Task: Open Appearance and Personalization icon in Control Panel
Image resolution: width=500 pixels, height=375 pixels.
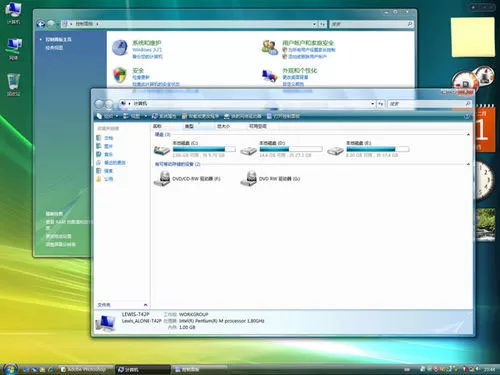Action: [x=269, y=76]
